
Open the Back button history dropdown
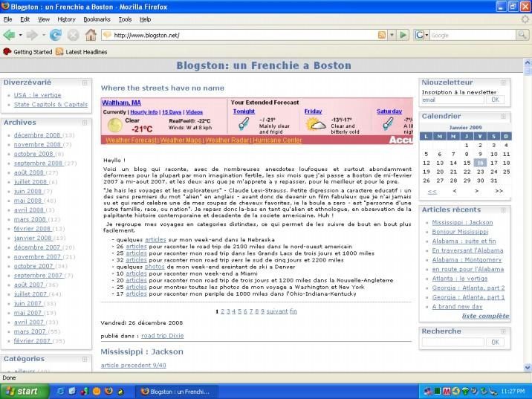20,35
